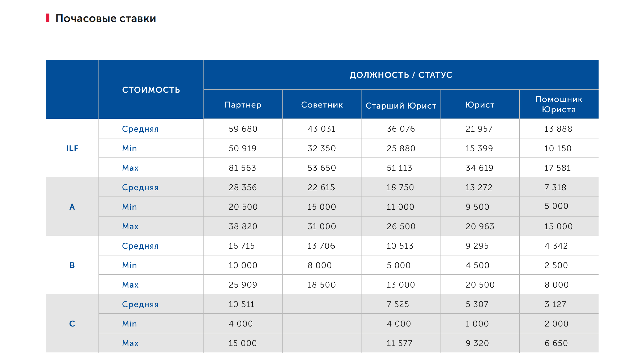Image resolution: width=644 pixels, height=353 pixels.
Task: Click the red marker beside the heading
Action: (x=48, y=18)
